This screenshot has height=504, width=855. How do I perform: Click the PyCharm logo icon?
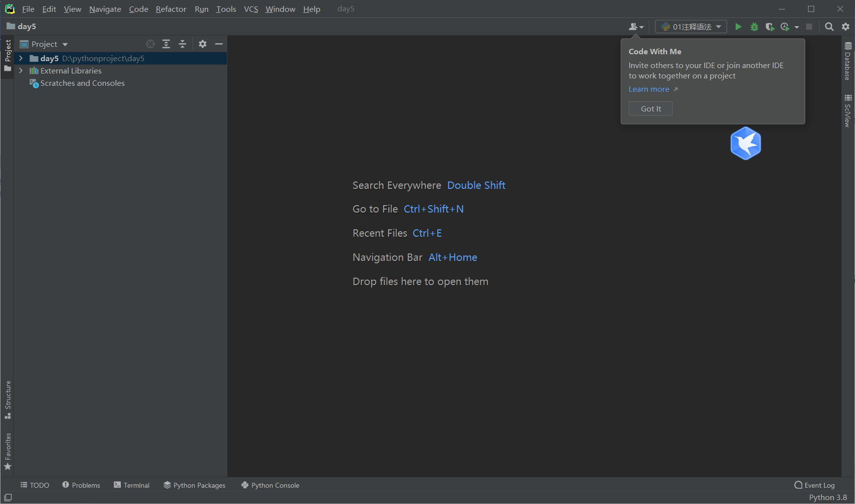(x=9, y=9)
